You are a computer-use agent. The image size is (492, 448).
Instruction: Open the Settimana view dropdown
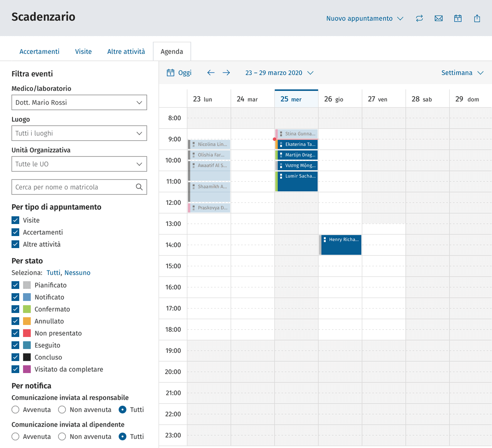[x=462, y=73]
